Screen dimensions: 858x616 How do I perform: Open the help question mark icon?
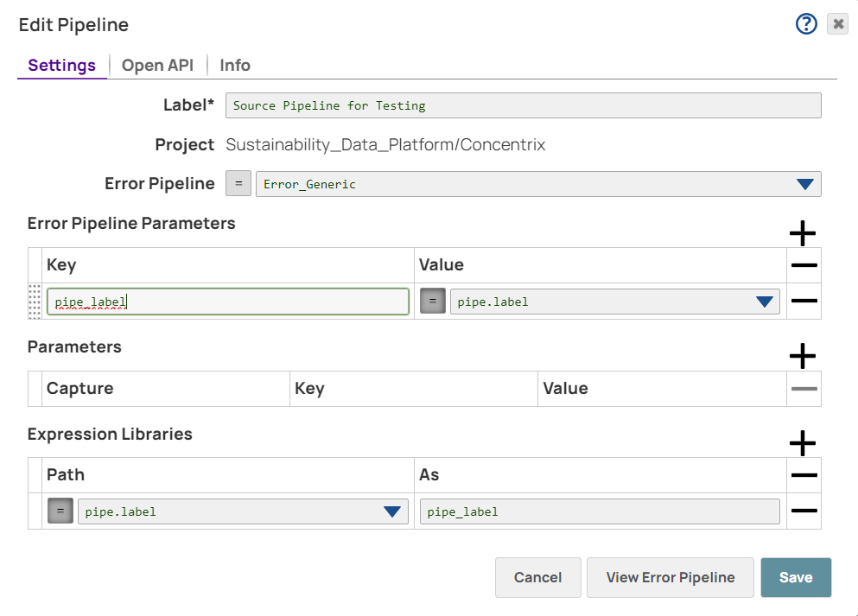pos(805,23)
